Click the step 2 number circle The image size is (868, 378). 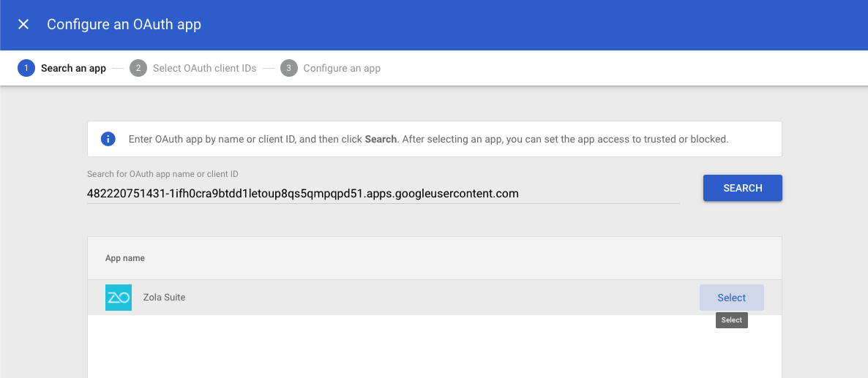pos(138,68)
